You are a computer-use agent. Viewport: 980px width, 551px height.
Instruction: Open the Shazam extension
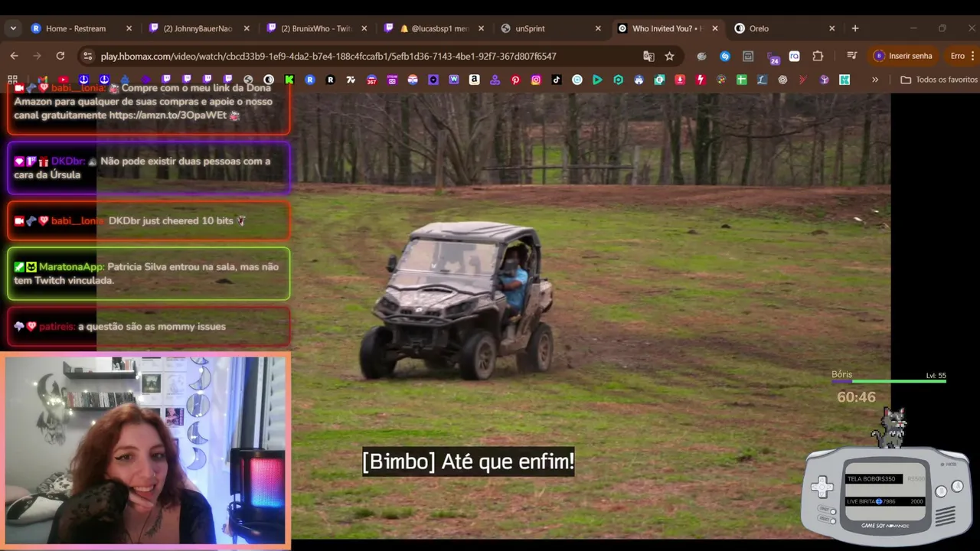coord(725,56)
